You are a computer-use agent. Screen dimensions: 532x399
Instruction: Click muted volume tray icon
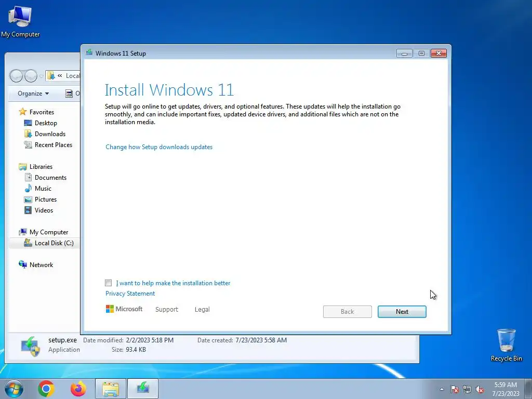tap(480, 389)
